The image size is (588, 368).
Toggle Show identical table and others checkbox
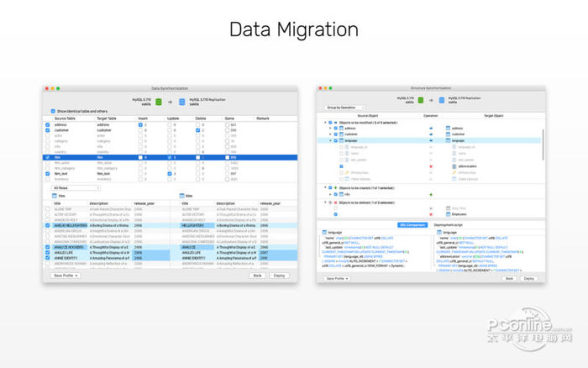[x=53, y=111]
